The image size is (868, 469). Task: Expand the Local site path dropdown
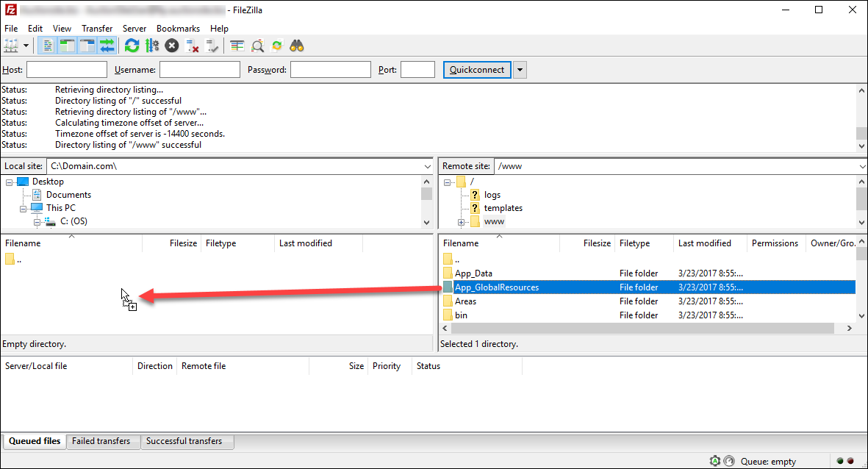click(x=427, y=166)
